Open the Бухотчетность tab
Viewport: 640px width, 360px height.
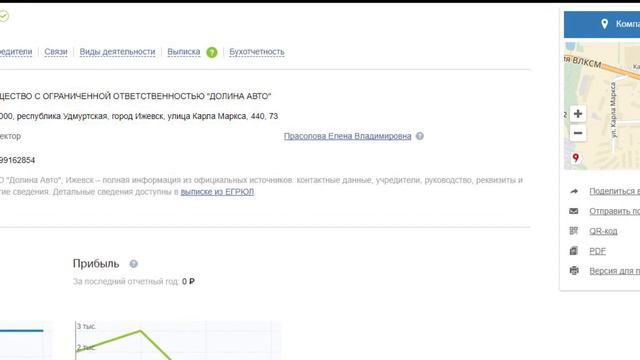pyautogui.click(x=257, y=52)
